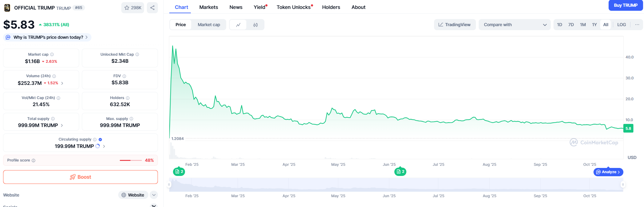Toggle chart to Market cap view

(x=209, y=25)
